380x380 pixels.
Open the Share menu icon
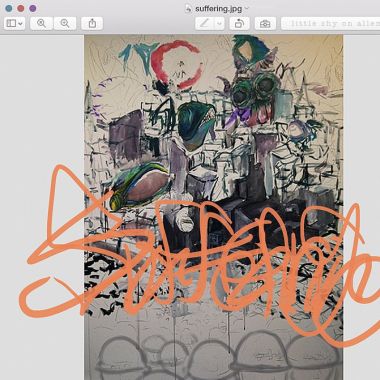(x=92, y=23)
